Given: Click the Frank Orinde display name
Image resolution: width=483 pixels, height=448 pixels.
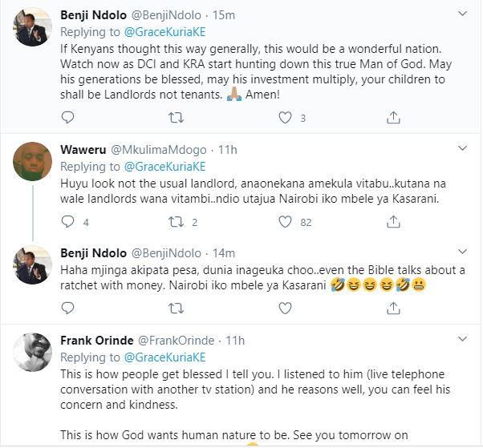Looking at the screenshot, I should [97, 341].
